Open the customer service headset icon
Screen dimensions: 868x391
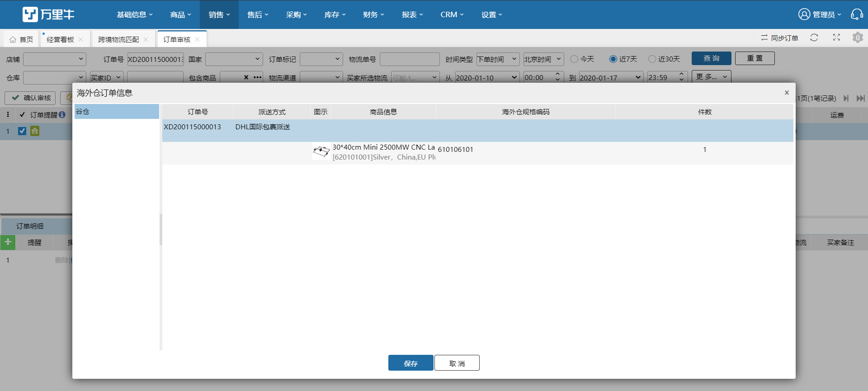pos(857,14)
